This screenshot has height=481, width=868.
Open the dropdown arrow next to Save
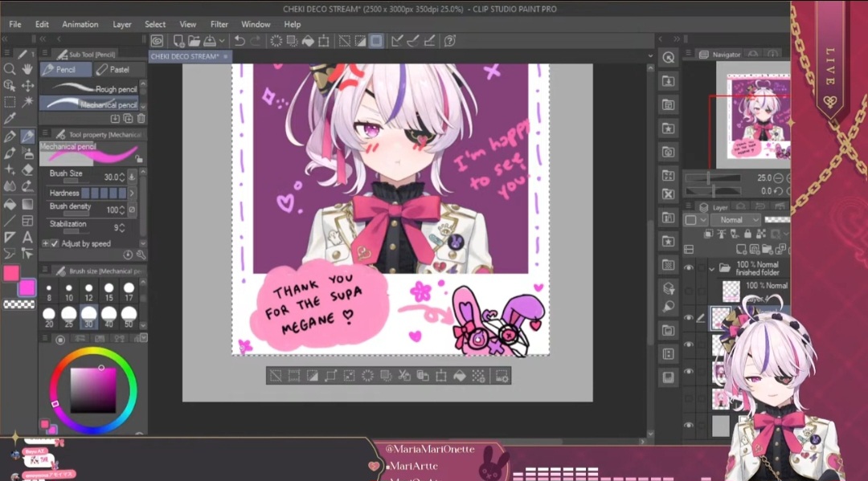220,41
